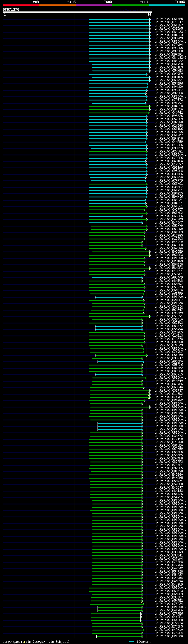Select label UniRef100_C5XWB3
The width and height of the screenshot is (188, 644).
(x=169, y=71)
